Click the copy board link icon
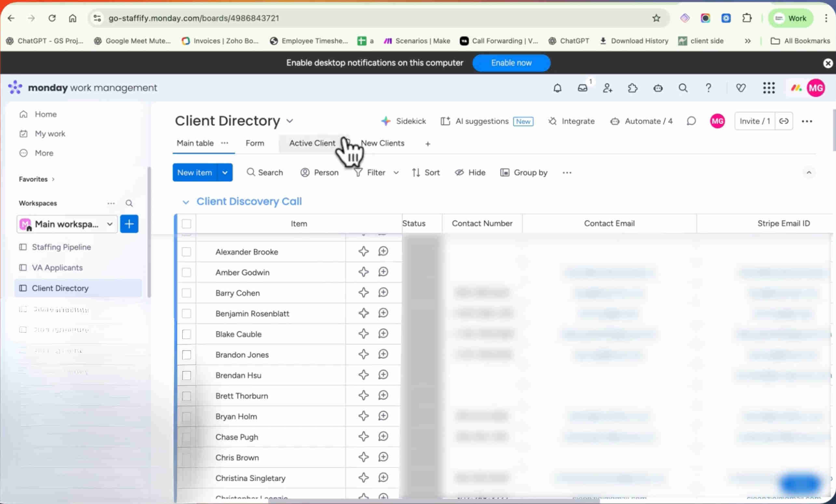 pos(784,121)
